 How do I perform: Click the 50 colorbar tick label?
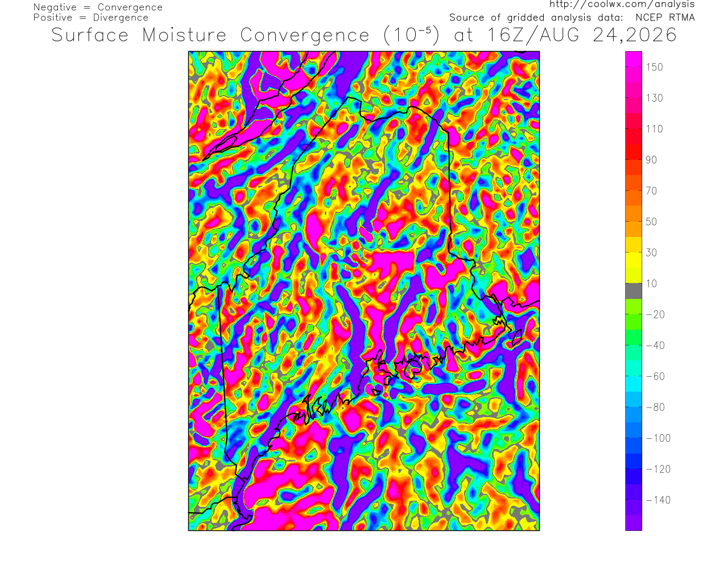(x=651, y=222)
